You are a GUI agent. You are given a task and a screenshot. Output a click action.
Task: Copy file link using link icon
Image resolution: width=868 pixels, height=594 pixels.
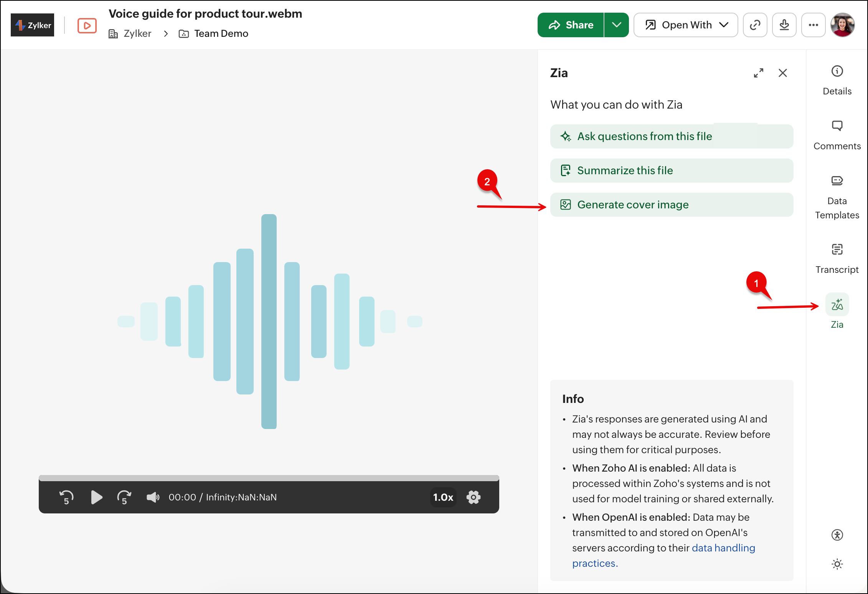click(x=755, y=25)
